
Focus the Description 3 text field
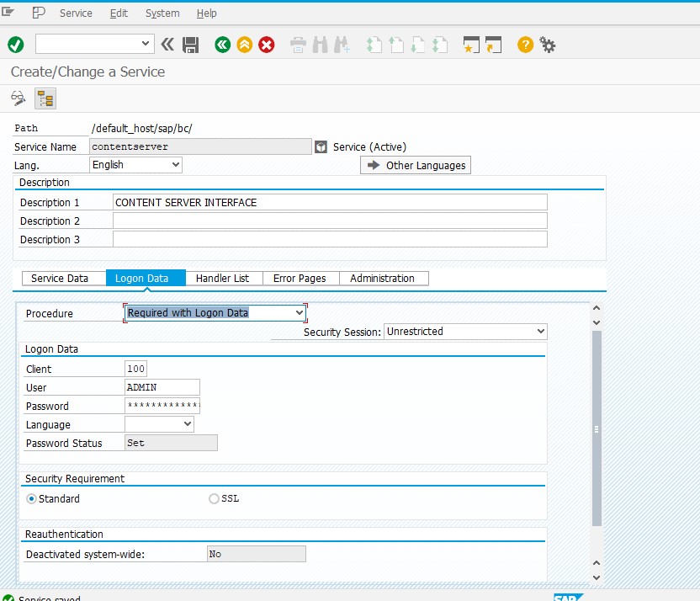(x=330, y=239)
